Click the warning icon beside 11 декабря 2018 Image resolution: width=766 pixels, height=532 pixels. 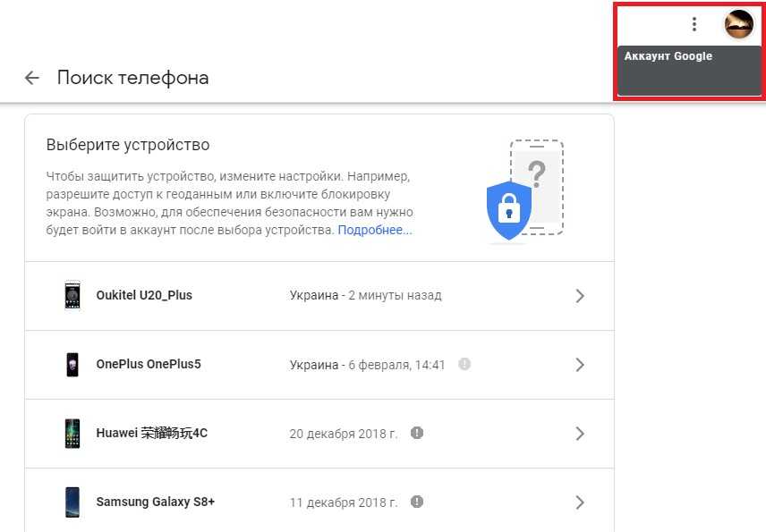pos(417,502)
